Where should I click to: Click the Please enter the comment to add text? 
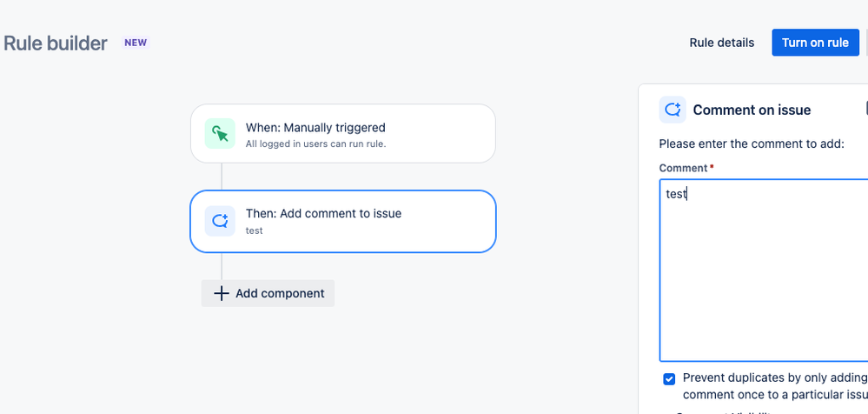tap(752, 144)
